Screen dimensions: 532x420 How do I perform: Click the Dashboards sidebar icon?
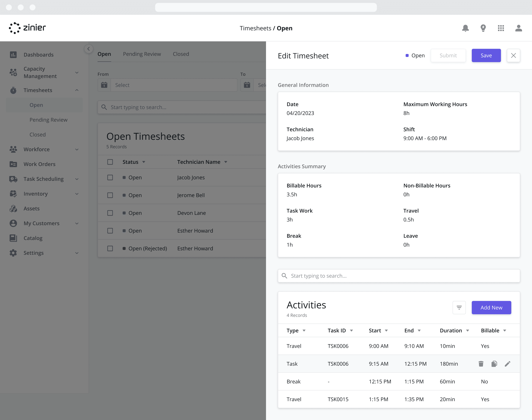[x=13, y=55]
